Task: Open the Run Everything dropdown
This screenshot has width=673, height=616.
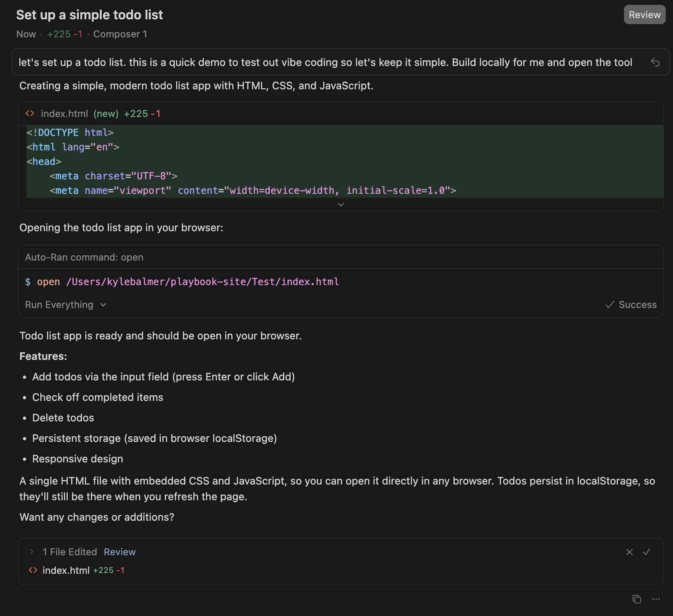Action: pos(66,305)
